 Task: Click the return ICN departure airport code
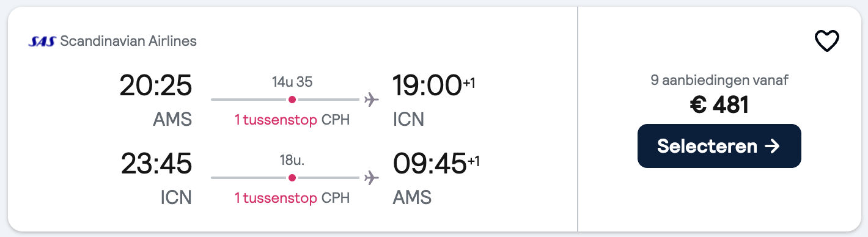(x=175, y=198)
